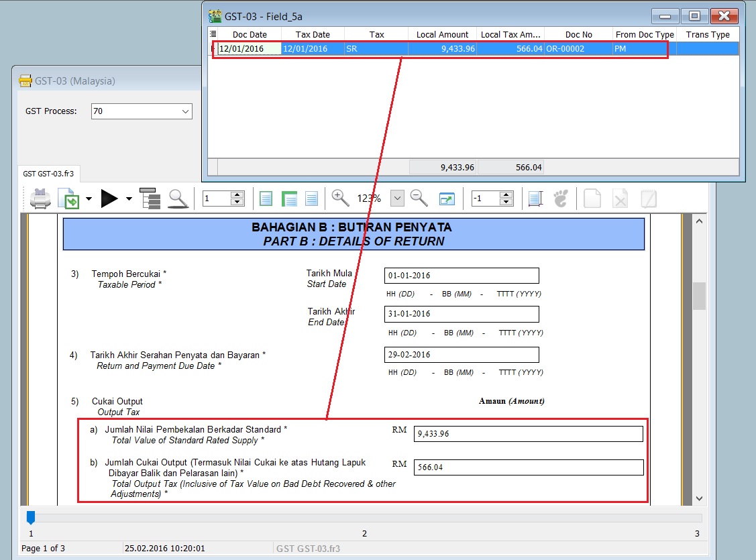Viewport: 756px width, 560px height.
Task: Click the magnifier find icon
Action: pyautogui.click(x=178, y=199)
